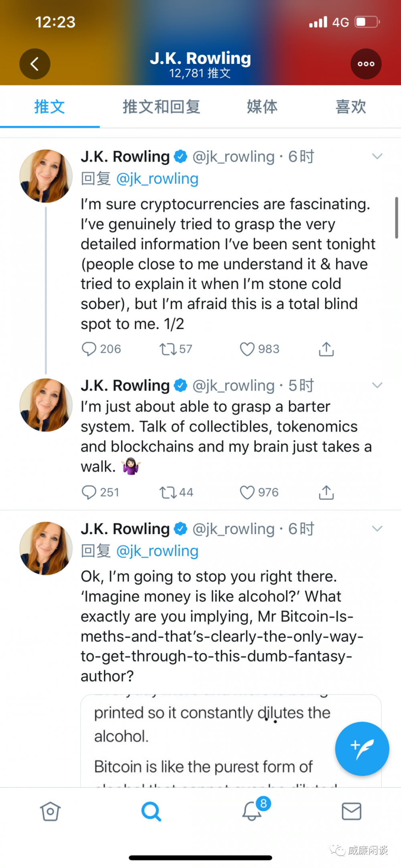The image size is (401, 868).
Task: Share the barter system tweet
Action: [326, 492]
